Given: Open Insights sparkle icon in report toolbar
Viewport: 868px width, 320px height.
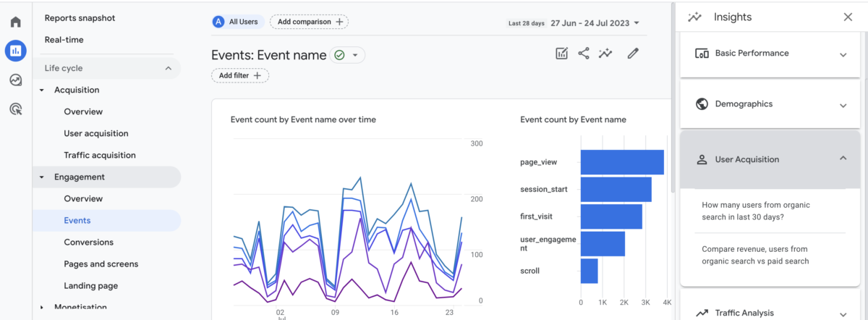Looking at the screenshot, I should [605, 53].
